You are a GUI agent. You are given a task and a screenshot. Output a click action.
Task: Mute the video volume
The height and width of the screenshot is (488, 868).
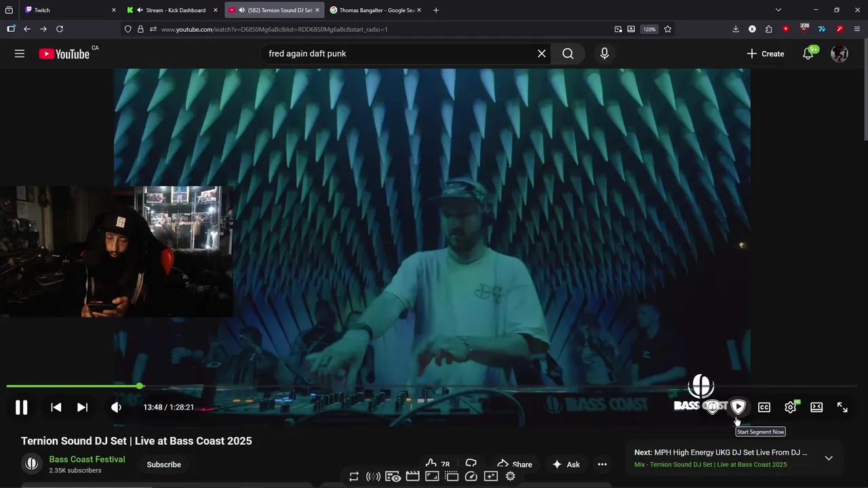coord(116,407)
